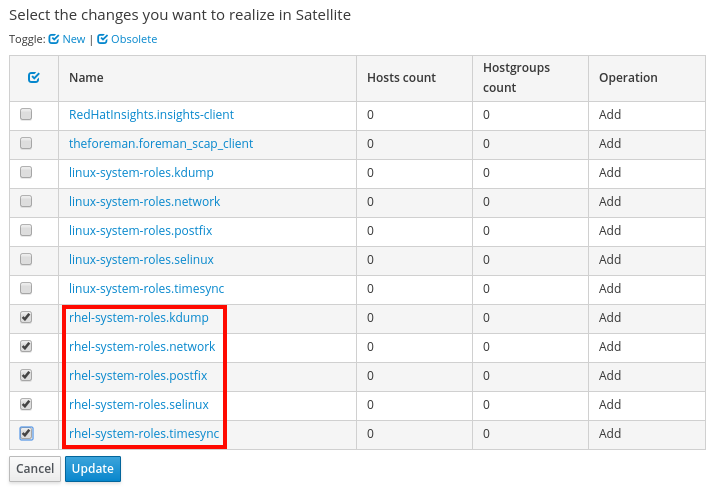Toggle the New changes filter

click(x=67, y=39)
